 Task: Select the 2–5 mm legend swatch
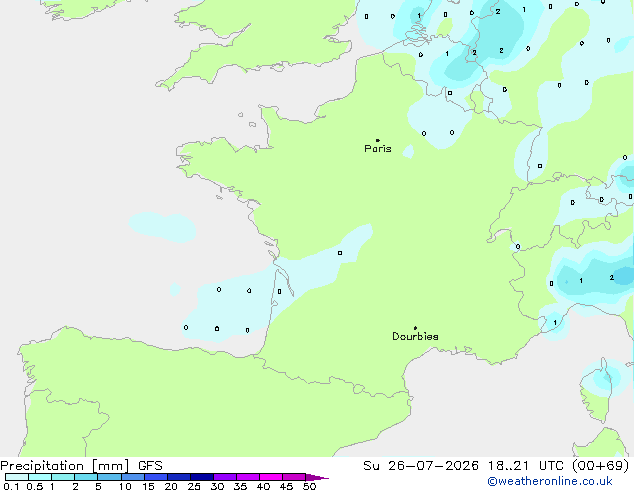[86, 477]
